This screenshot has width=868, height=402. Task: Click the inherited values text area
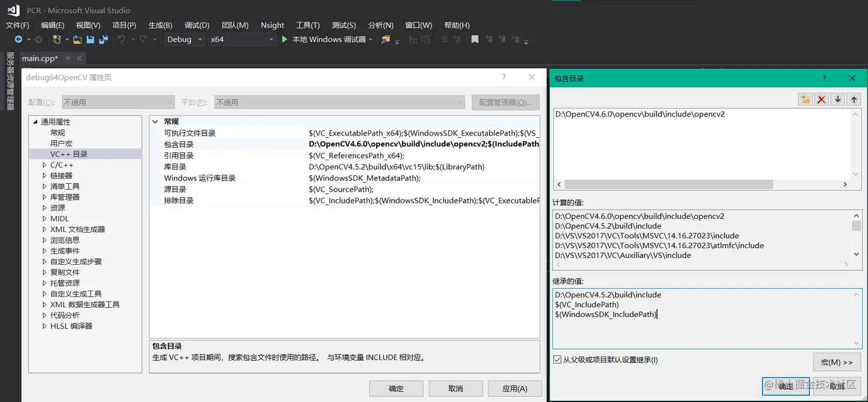click(x=707, y=318)
